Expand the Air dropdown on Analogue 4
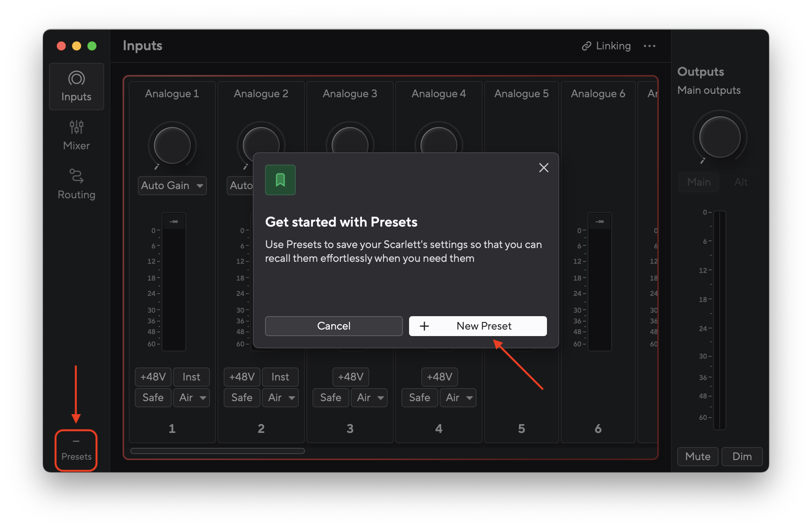This screenshot has width=812, height=529. (x=458, y=397)
